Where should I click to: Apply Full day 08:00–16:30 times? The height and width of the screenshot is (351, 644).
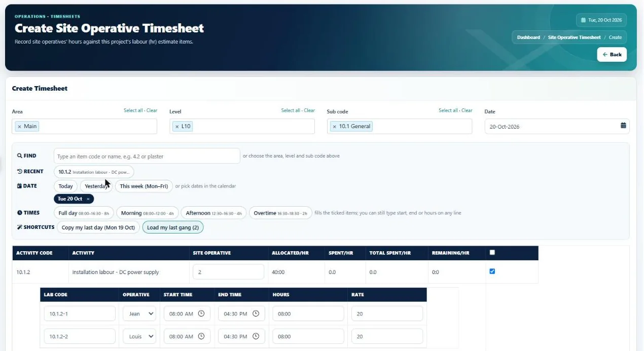pyautogui.click(x=84, y=213)
